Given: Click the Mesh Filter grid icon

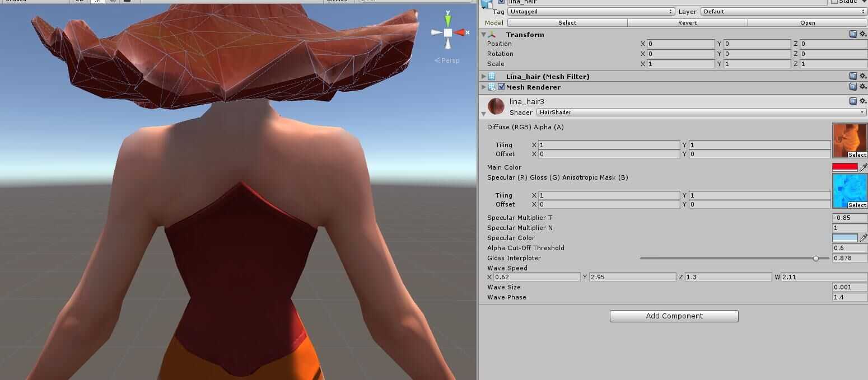Looking at the screenshot, I should (492, 76).
